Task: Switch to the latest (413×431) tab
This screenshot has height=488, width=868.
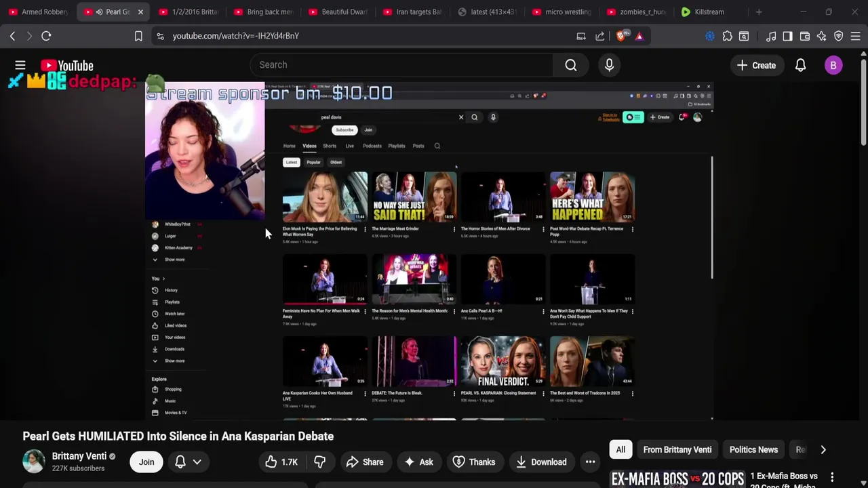Action: [x=487, y=12]
